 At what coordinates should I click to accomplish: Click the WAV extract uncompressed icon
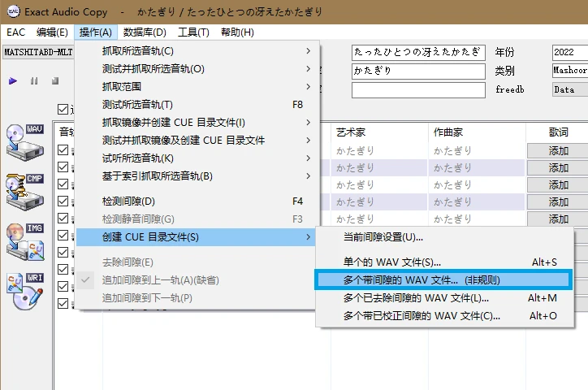pyautogui.click(x=25, y=142)
